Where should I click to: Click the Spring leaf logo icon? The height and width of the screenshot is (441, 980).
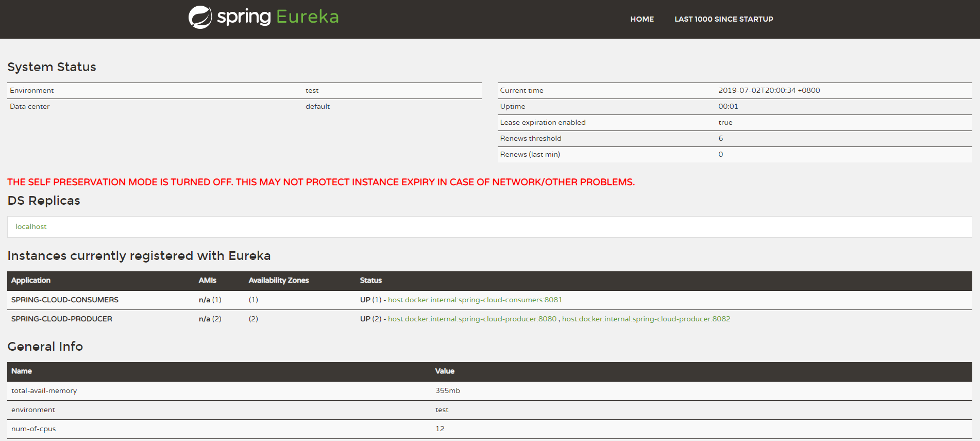tap(200, 17)
